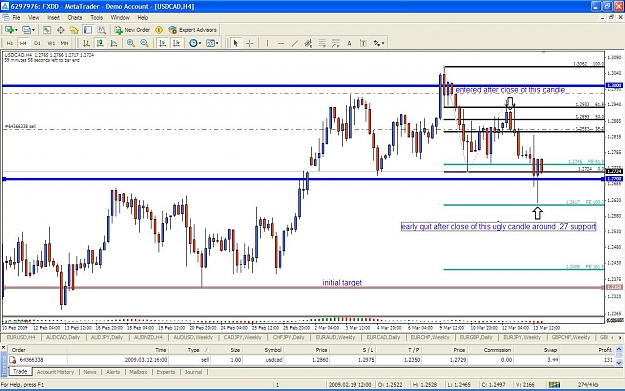Click the New Order button

(x=132, y=30)
